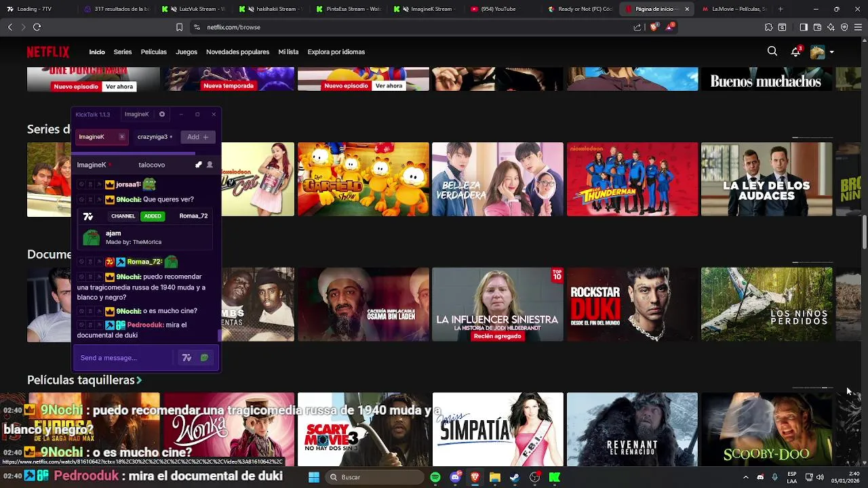Screen dimensions: 868x488
Task: Open Brave Shields lion icon
Action: [x=654, y=27]
